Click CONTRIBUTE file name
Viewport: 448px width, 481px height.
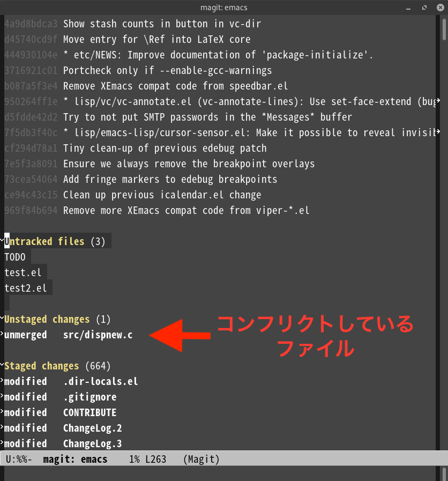pos(90,412)
